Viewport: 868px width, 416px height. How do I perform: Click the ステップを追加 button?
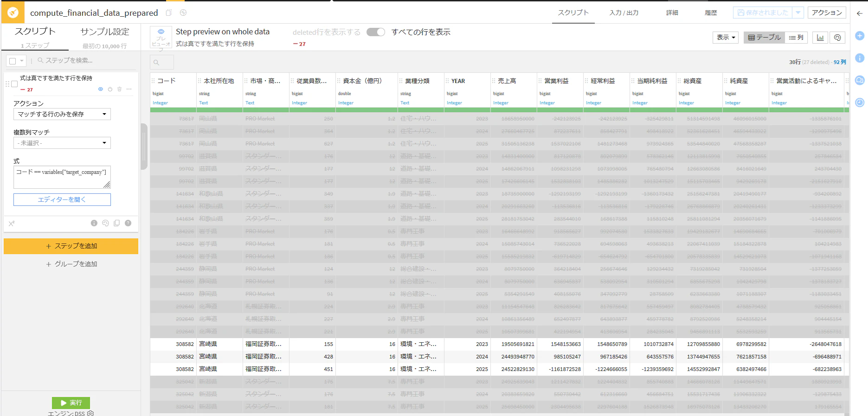tap(71, 246)
